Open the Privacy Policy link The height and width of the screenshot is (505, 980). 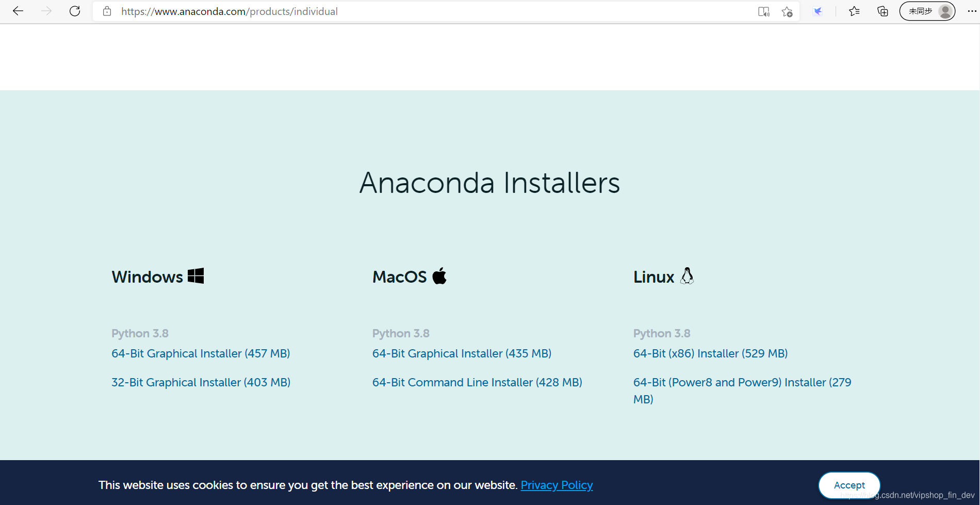[x=557, y=485]
